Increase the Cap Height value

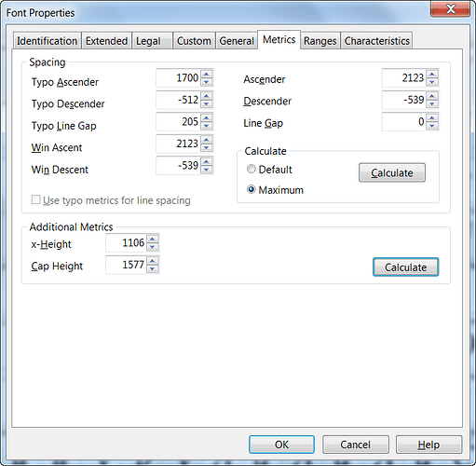click(153, 260)
